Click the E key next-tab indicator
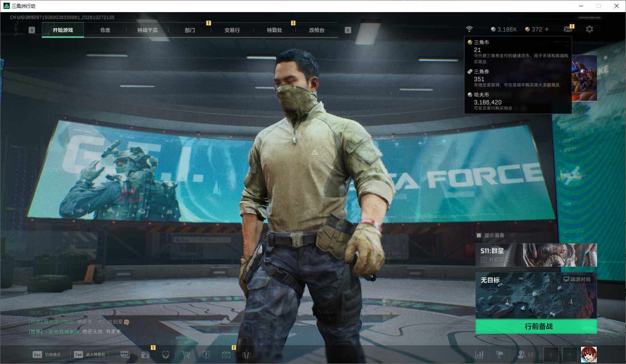Screen dimensions: 626x364 coord(348,30)
